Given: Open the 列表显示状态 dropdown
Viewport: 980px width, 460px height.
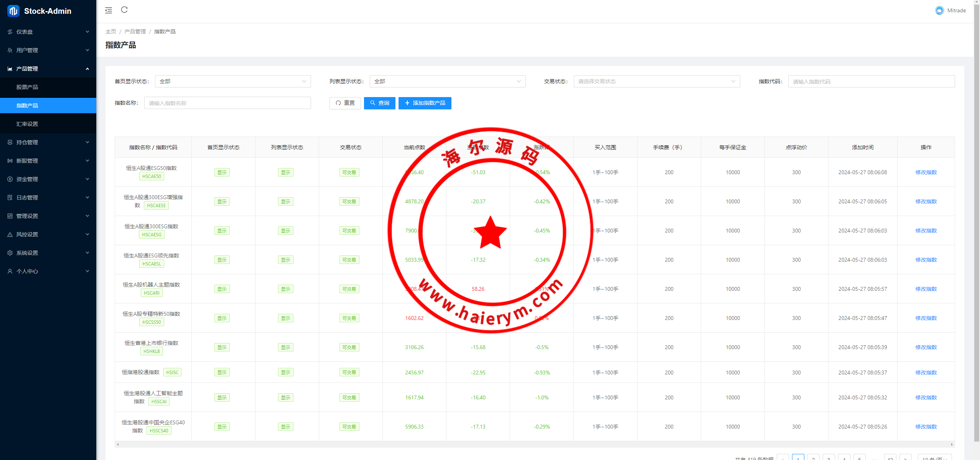Looking at the screenshot, I should [x=447, y=81].
